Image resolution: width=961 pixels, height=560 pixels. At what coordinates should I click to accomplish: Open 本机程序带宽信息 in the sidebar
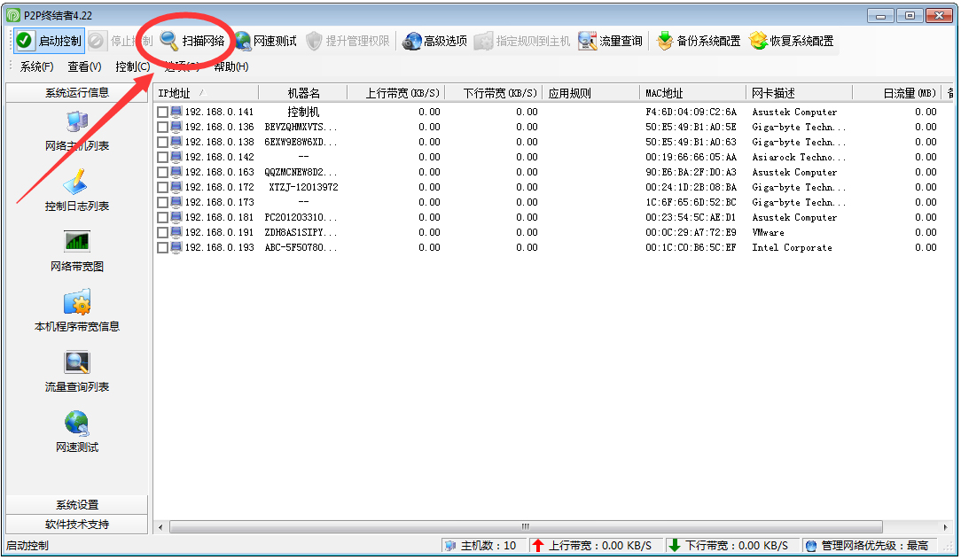tap(76, 312)
